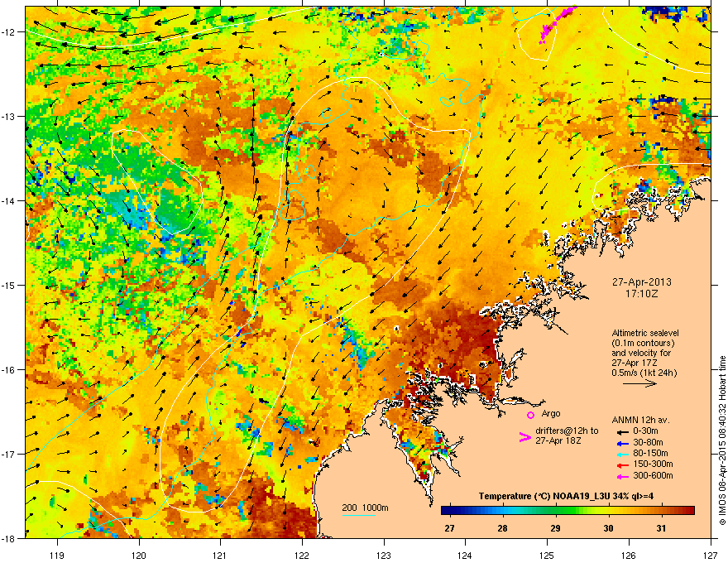This screenshot has height=563, width=728.
Task: Click the color bar value 30
Action: click(608, 528)
